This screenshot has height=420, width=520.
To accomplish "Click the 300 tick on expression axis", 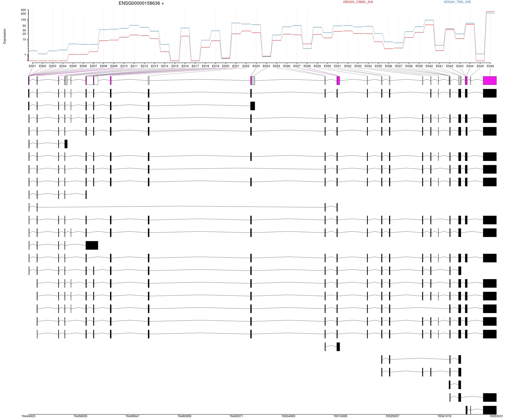I will pyautogui.click(x=23, y=10).
